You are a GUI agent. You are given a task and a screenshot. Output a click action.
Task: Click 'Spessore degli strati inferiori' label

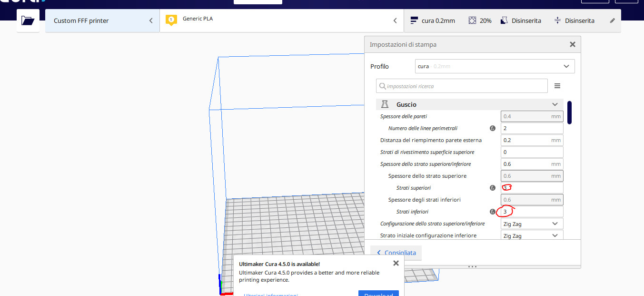[425, 200]
